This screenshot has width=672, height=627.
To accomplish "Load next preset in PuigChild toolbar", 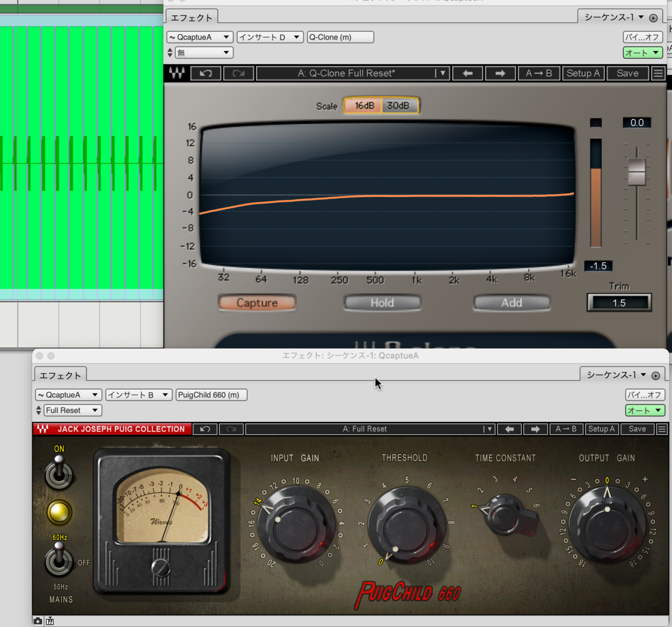I will pos(535,429).
